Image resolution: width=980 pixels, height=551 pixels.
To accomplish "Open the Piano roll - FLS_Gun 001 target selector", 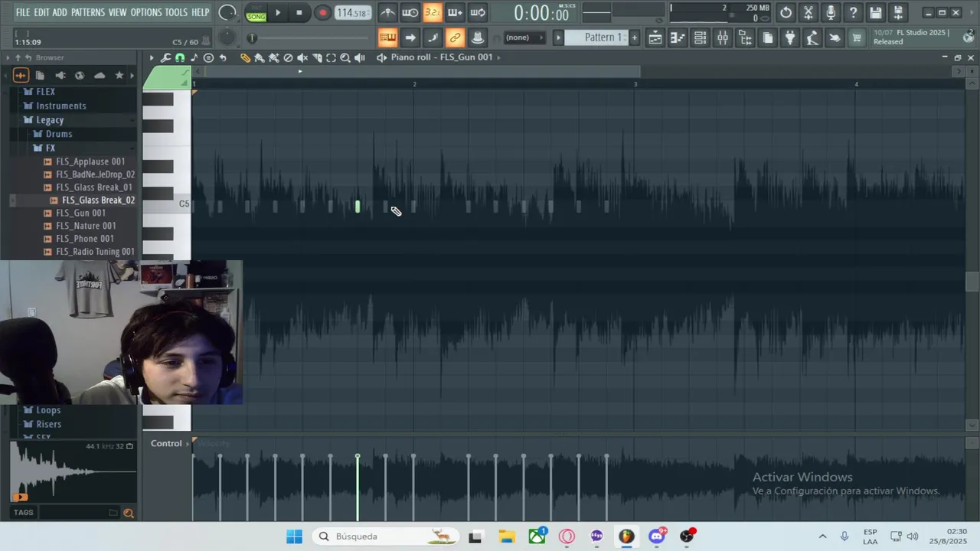I will click(442, 57).
